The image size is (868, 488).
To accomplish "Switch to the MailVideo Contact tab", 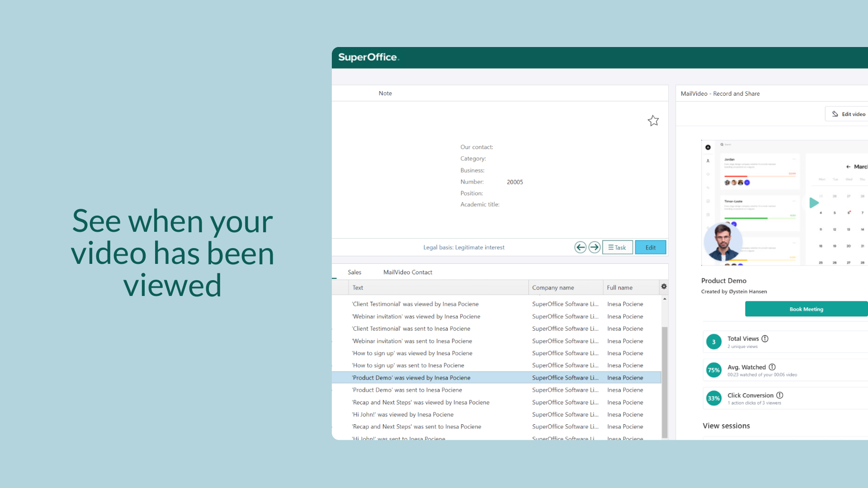I will (x=408, y=272).
